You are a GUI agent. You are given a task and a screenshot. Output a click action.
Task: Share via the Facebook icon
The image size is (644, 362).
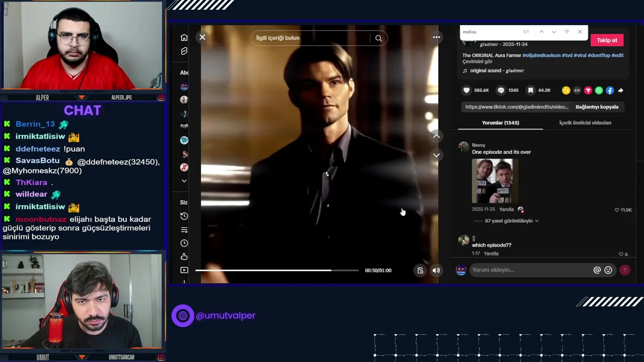[x=610, y=90]
